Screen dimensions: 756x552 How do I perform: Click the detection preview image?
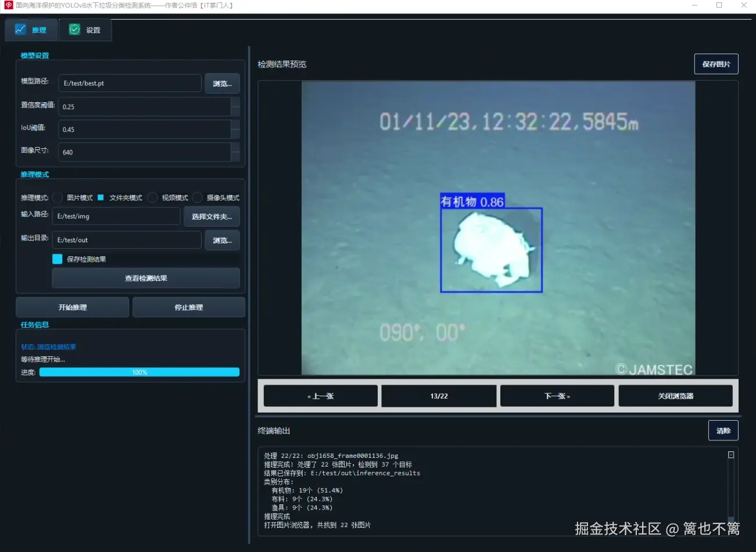tap(498, 228)
